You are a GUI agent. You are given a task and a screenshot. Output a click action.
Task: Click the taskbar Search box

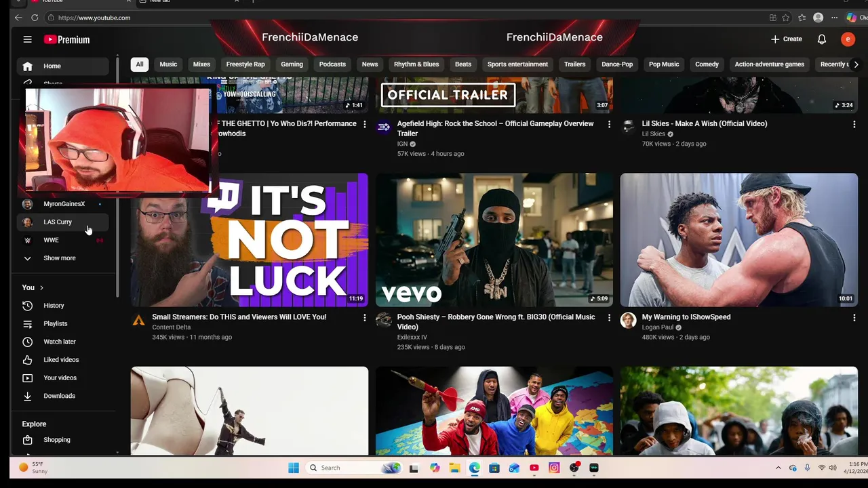click(x=355, y=468)
